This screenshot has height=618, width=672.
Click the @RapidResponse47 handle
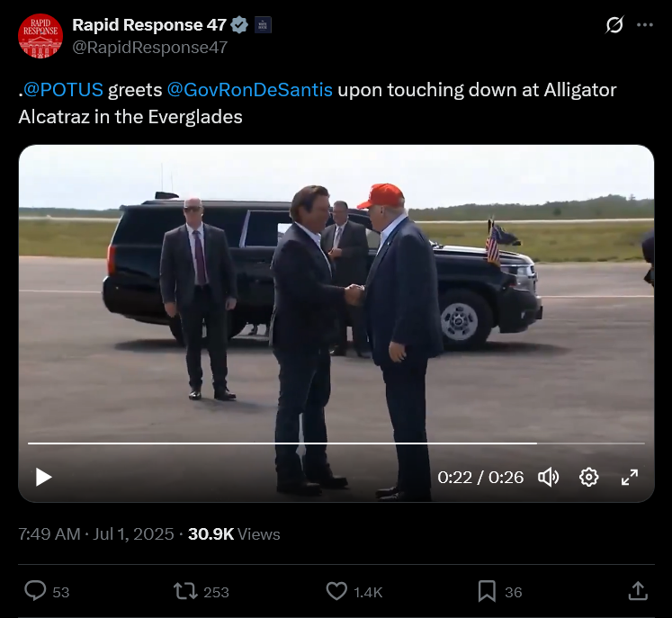(150, 48)
